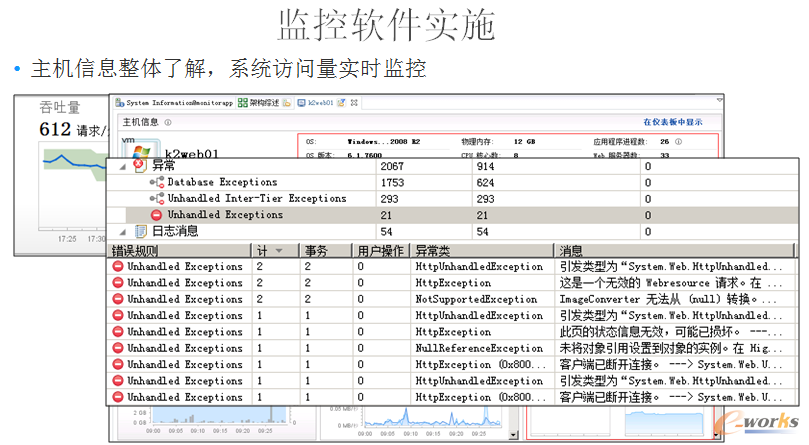Expand the 日志消息 tree node
The width and height of the screenshot is (809, 445).
(123, 231)
